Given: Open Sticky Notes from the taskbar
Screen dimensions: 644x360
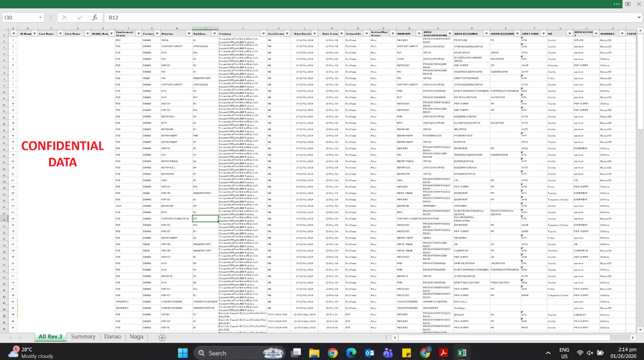Looking at the screenshot, I should [x=407, y=353].
